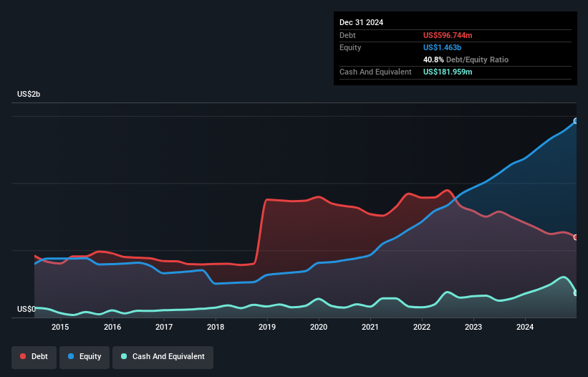Click the US$2b y-axis label

pyautogui.click(x=29, y=94)
